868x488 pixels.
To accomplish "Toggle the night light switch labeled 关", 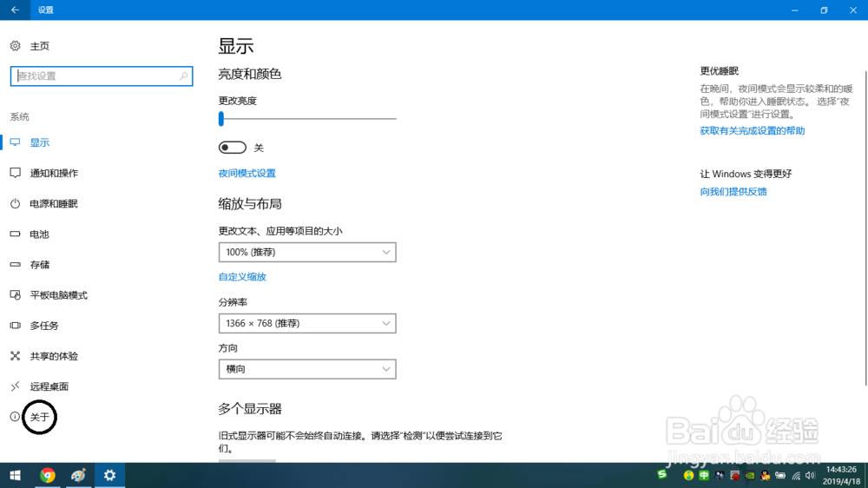I will coord(232,148).
